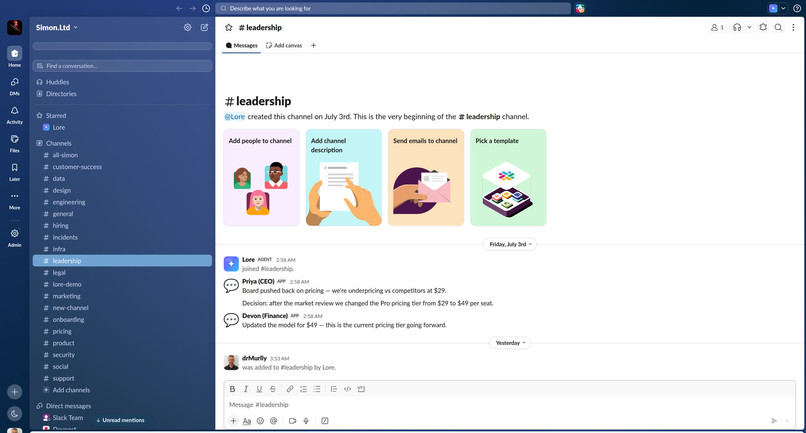Start a huddle with headphones icon
Viewport: 806px width, 433px height.
click(737, 27)
